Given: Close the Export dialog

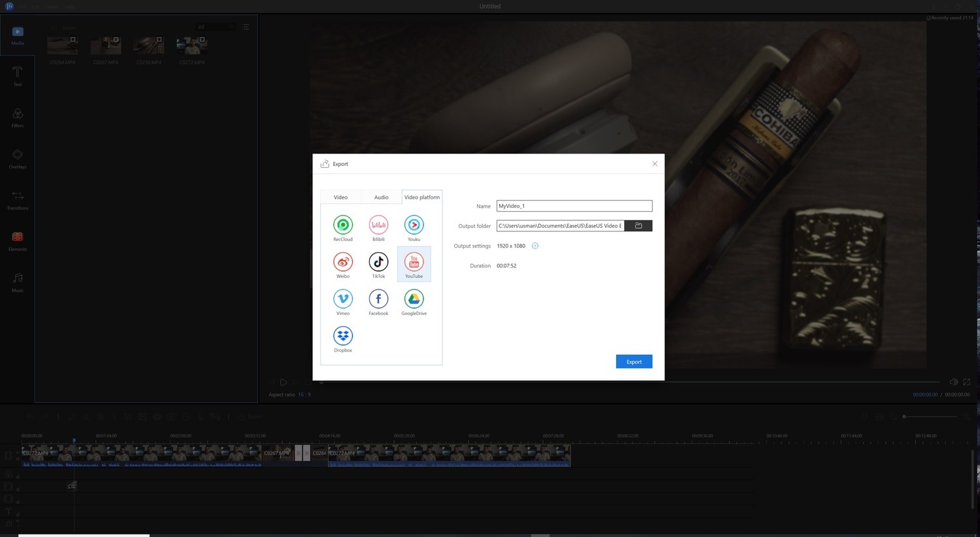Looking at the screenshot, I should [x=655, y=163].
